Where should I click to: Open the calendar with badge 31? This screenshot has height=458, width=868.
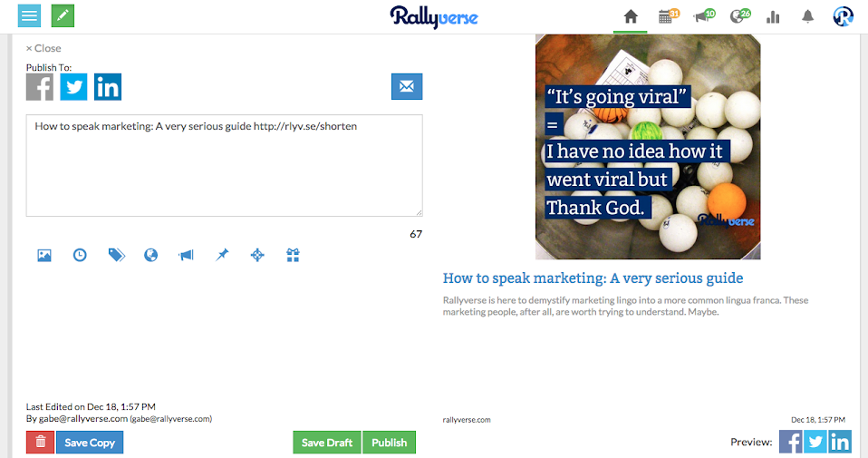pyautogui.click(x=668, y=16)
